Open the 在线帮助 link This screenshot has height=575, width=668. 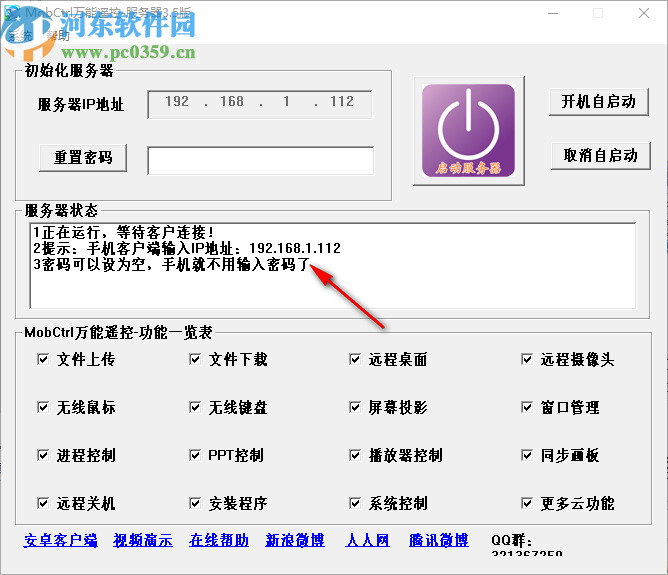click(219, 540)
